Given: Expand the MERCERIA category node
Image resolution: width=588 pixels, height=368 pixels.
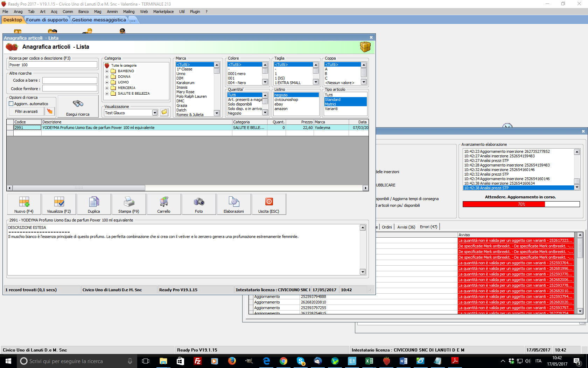Looking at the screenshot, I should pos(107,88).
